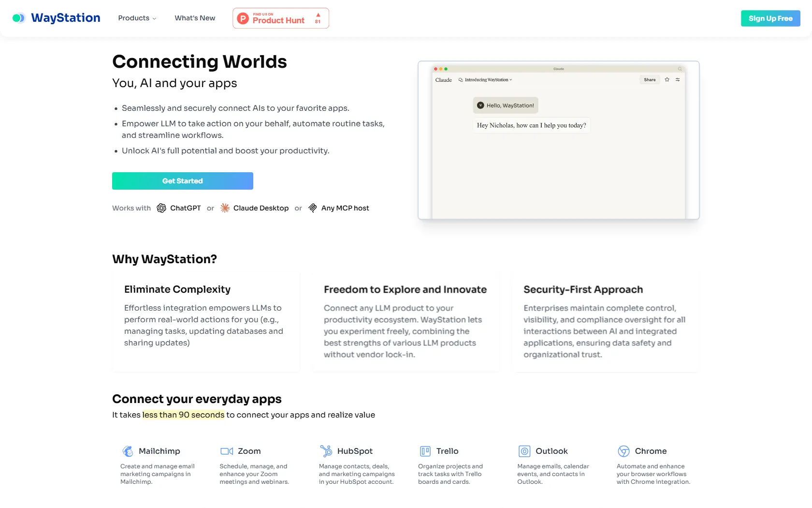
Task: Open the What's New page
Action: click(x=195, y=18)
